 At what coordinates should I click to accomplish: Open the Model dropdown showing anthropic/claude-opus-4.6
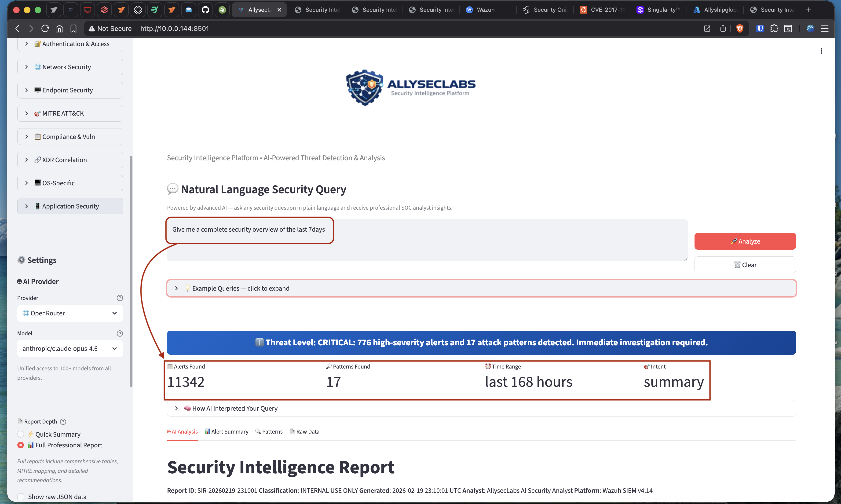click(70, 348)
